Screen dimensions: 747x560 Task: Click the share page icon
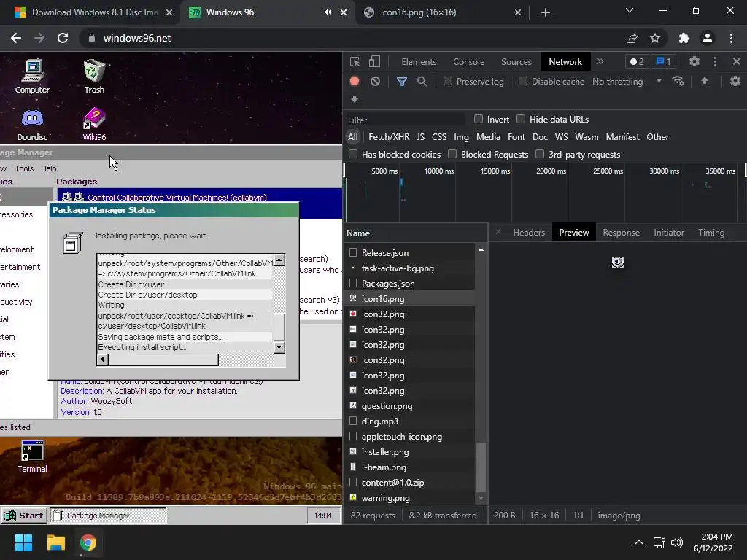click(x=632, y=38)
